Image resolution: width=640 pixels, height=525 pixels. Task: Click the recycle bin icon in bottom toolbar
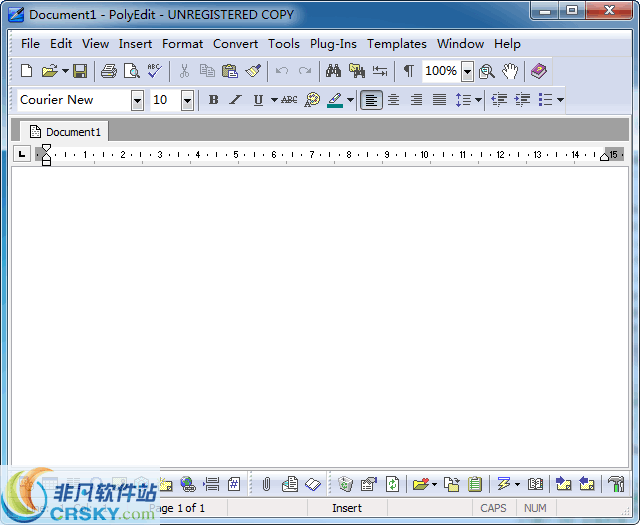[x=345, y=485]
